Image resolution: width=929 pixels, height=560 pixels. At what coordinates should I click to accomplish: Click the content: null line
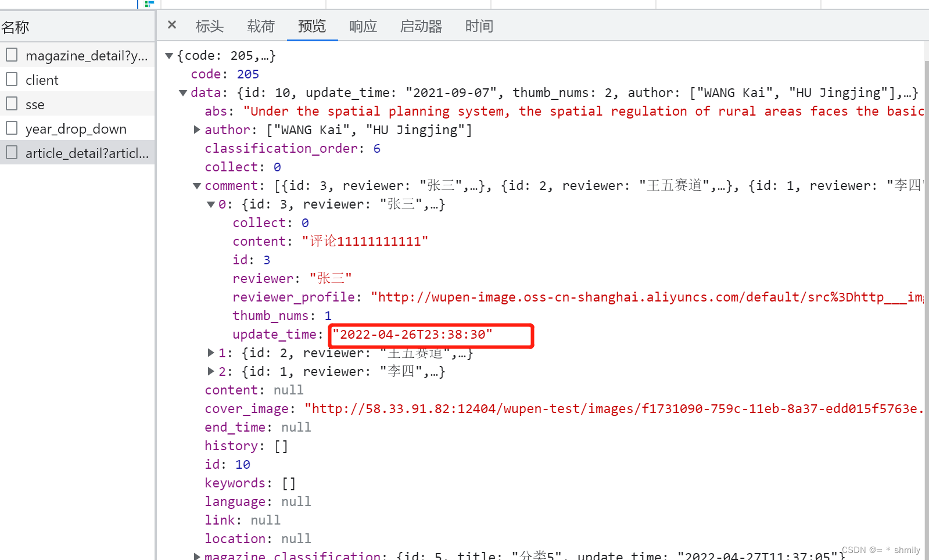[254, 390]
